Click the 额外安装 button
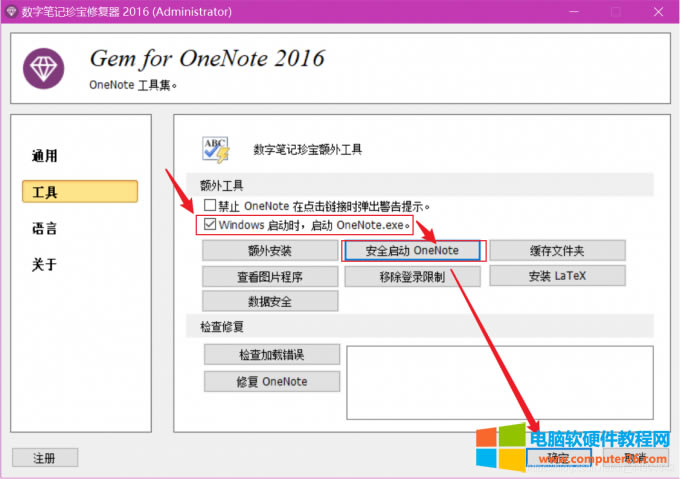The width and height of the screenshot is (680, 479). point(270,251)
